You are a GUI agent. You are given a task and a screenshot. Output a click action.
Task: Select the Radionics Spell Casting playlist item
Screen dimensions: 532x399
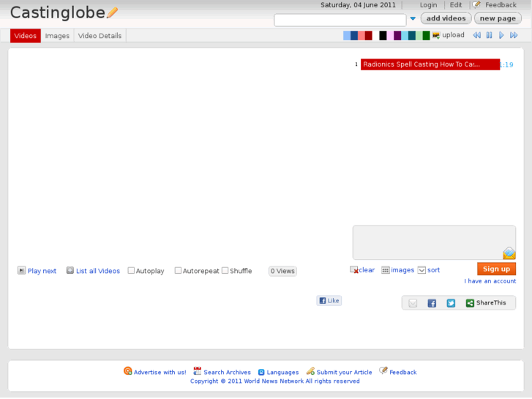pos(430,64)
